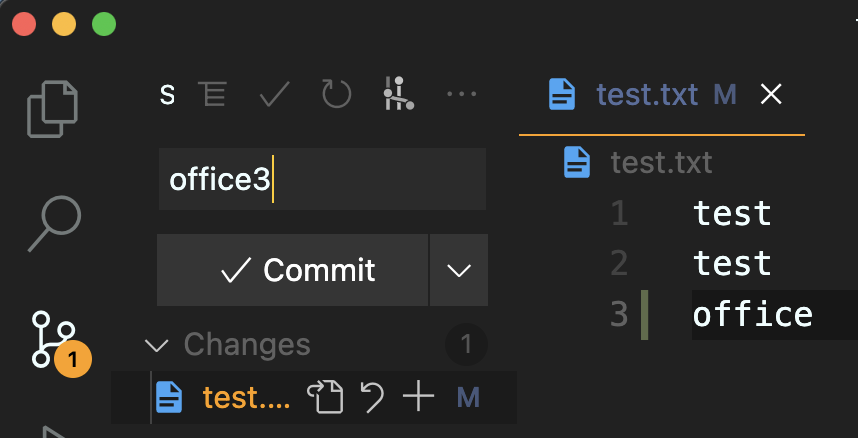Click the green gutter change marker on line 3
The height and width of the screenshot is (438, 858).
pyautogui.click(x=645, y=314)
